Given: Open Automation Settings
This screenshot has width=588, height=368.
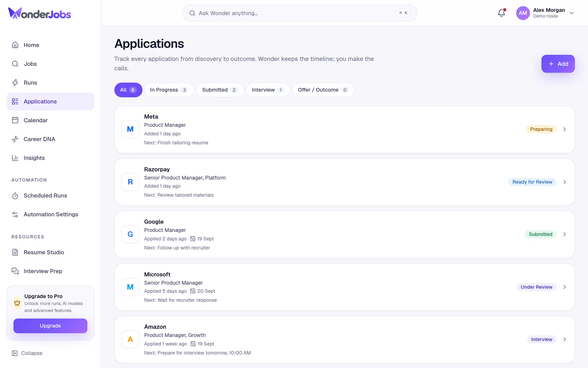Looking at the screenshot, I should coord(50,215).
